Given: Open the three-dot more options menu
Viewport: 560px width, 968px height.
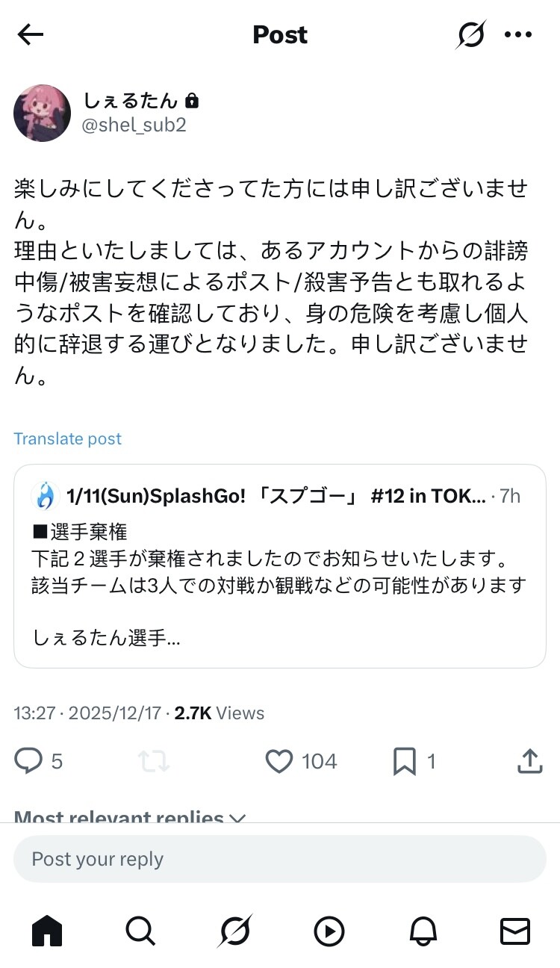Looking at the screenshot, I should click(x=517, y=35).
